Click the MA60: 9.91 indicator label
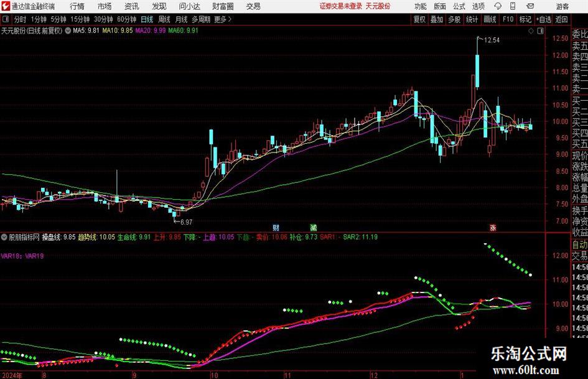 [184, 30]
